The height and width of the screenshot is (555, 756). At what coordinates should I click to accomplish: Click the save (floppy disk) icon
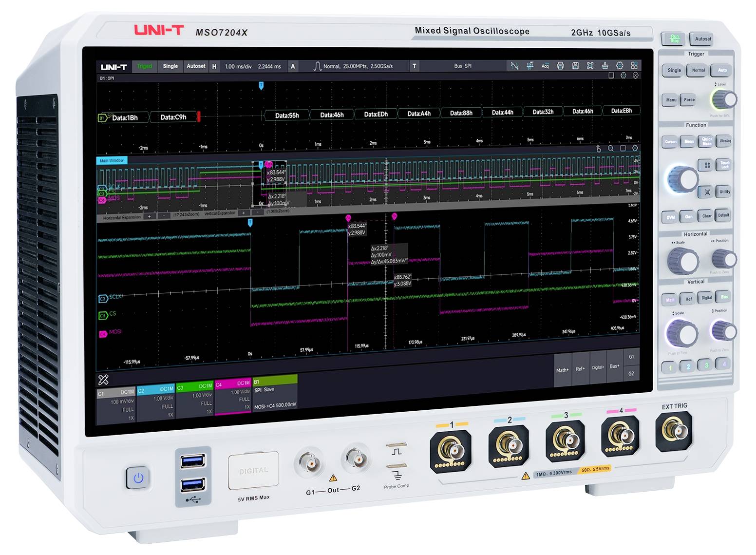(575, 66)
